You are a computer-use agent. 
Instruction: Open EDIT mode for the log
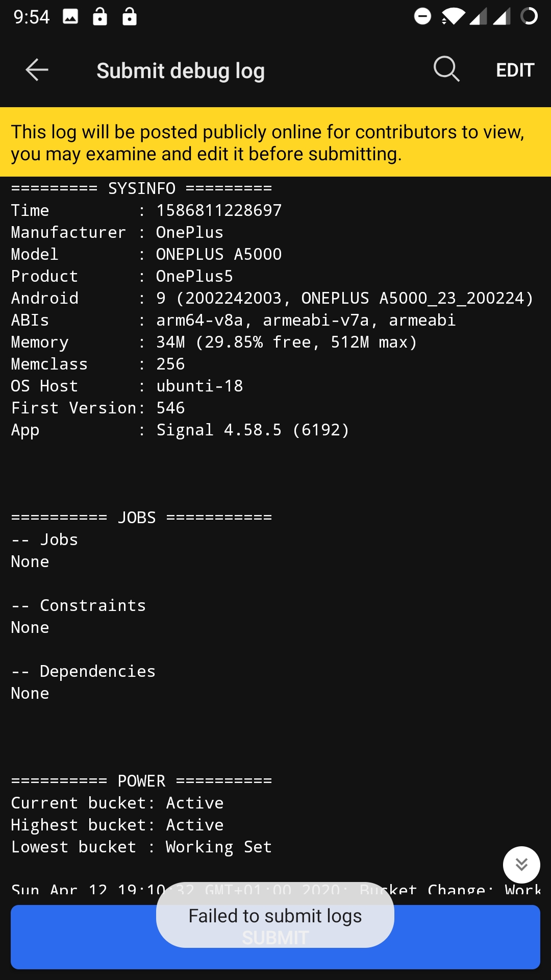515,70
